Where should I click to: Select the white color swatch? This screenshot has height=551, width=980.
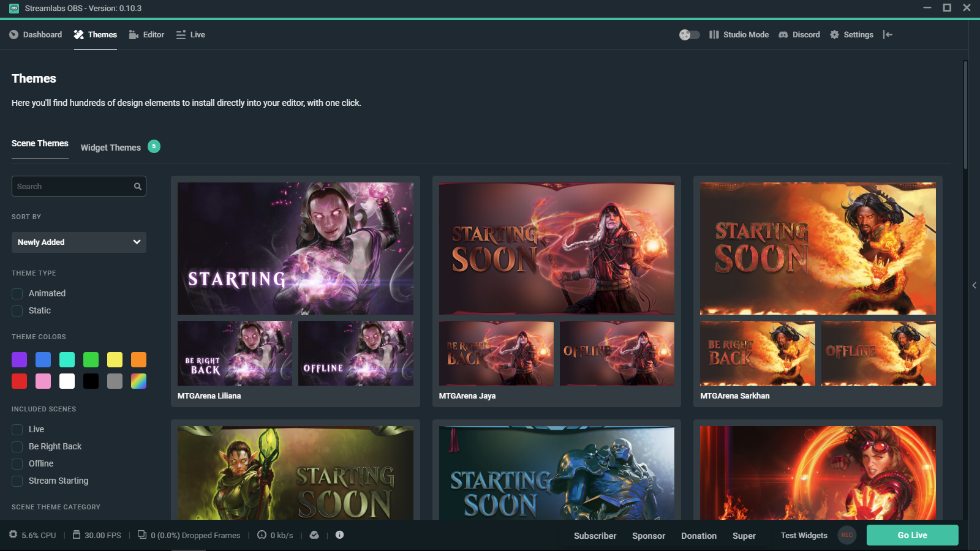[x=67, y=381]
